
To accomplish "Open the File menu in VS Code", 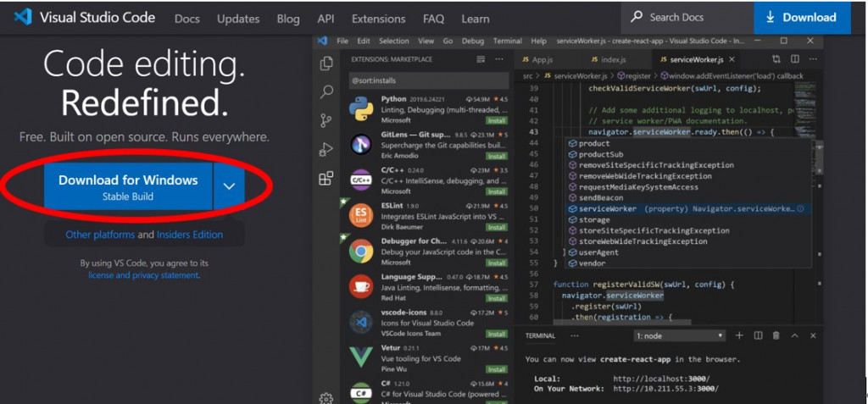I will 342,41.
